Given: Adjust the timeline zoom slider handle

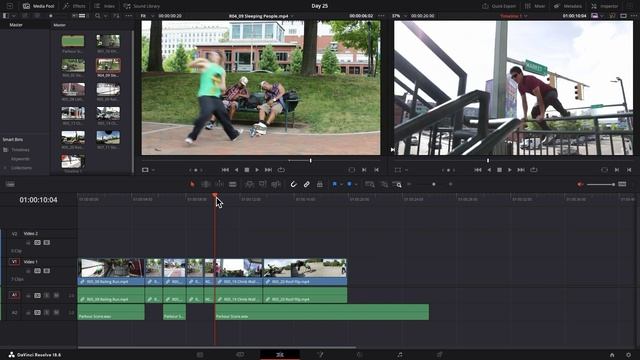Looking at the screenshot, I should 433,184.
